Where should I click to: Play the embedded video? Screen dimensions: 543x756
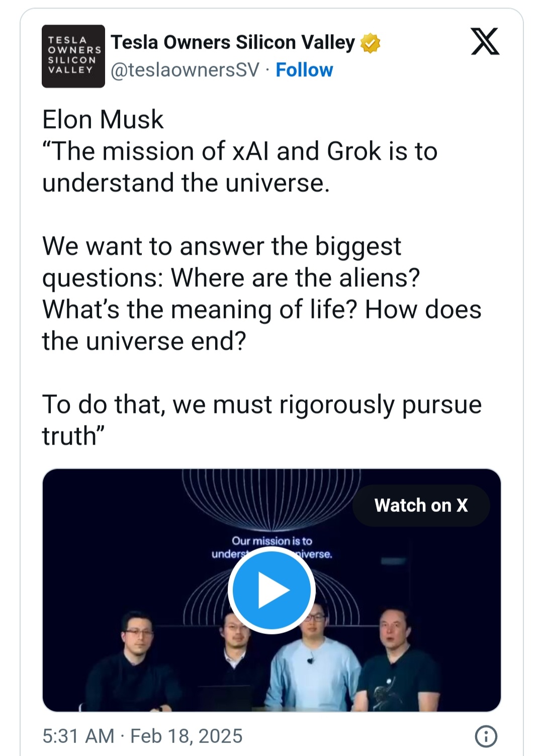click(x=271, y=590)
